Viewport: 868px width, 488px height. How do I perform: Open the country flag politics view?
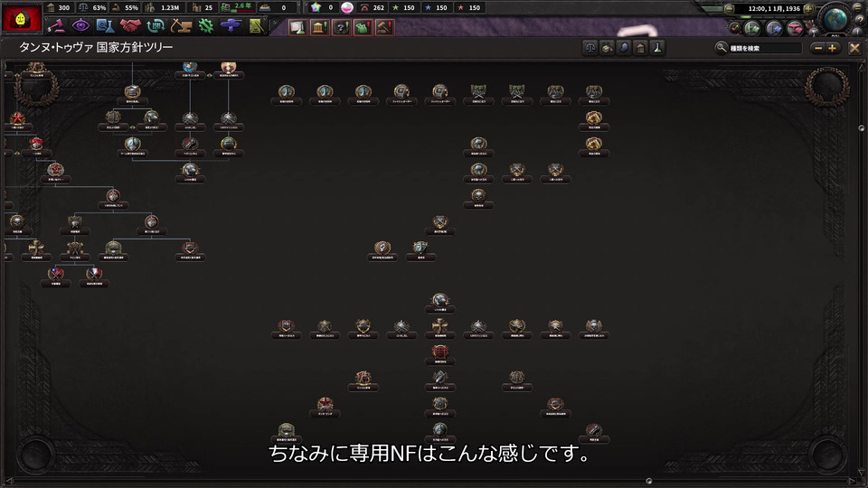coord(22,18)
